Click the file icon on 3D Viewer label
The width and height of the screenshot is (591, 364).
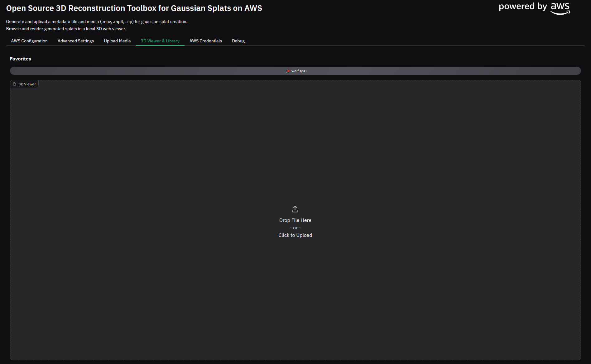coord(14,84)
